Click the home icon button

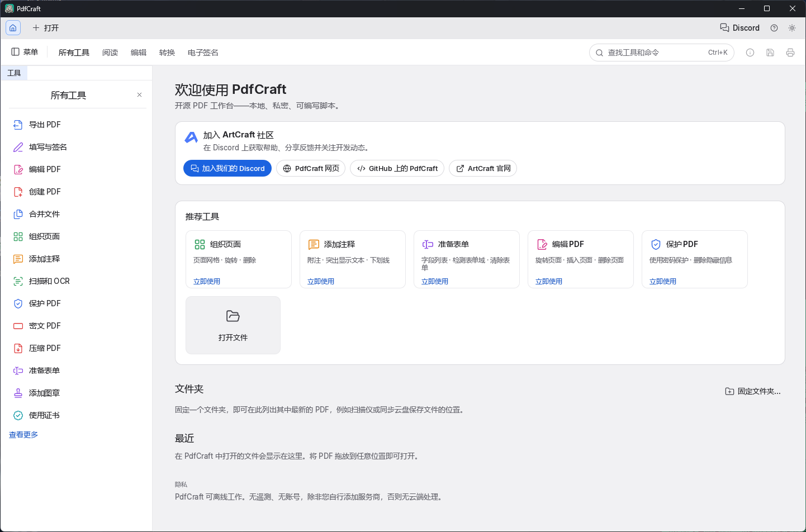(x=13, y=28)
